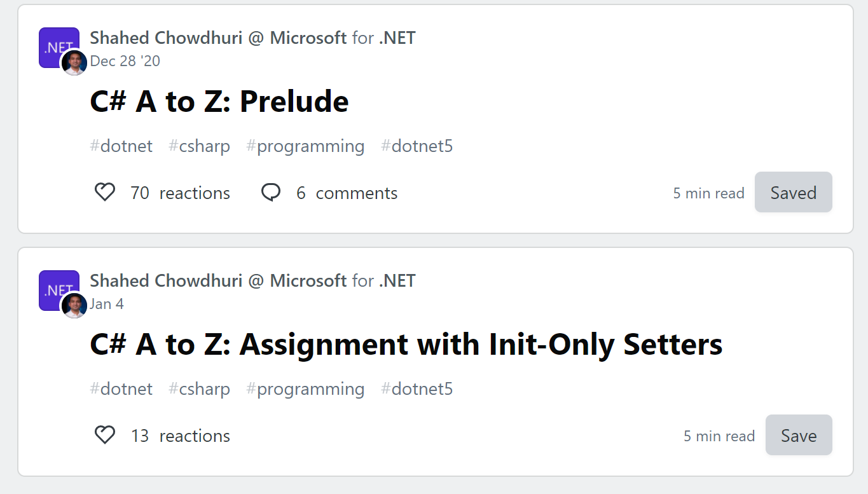Click the heart icon on the Prelude post

tap(105, 193)
